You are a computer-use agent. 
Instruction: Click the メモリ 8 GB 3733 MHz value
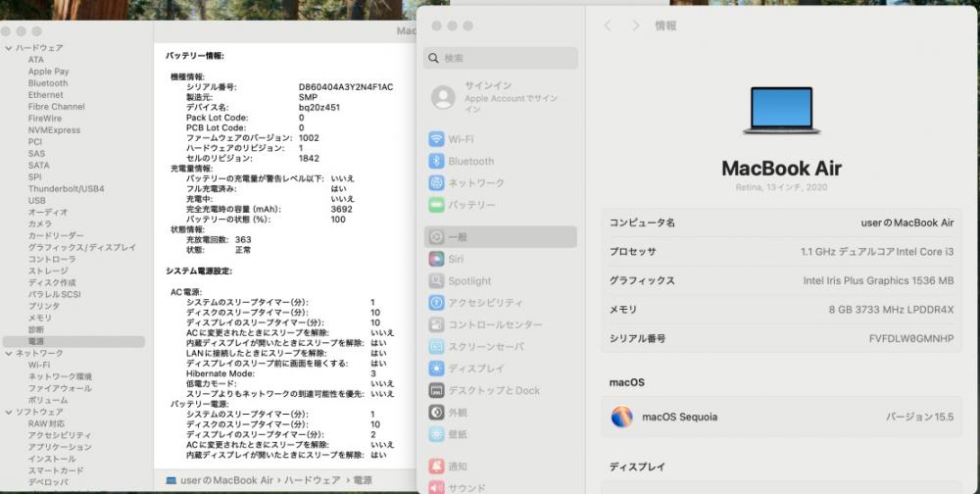(891, 310)
